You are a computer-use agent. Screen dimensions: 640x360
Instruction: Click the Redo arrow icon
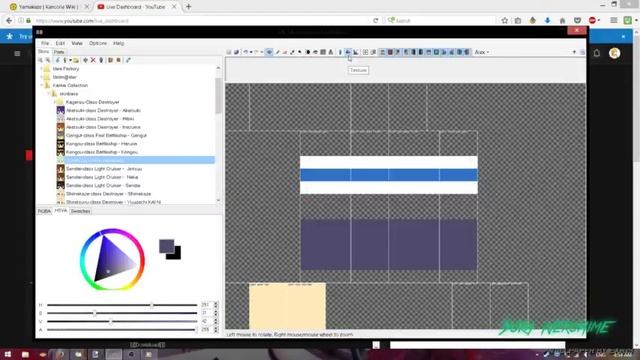(256, 52)
